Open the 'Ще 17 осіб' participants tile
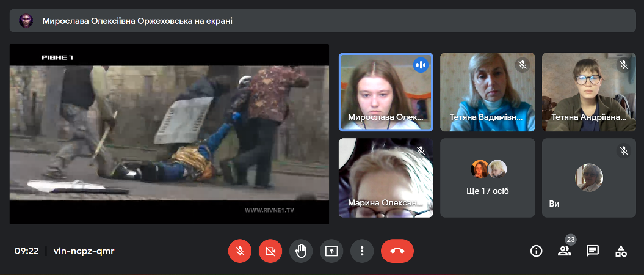This screenshot has width=644, height=275. 488,178
